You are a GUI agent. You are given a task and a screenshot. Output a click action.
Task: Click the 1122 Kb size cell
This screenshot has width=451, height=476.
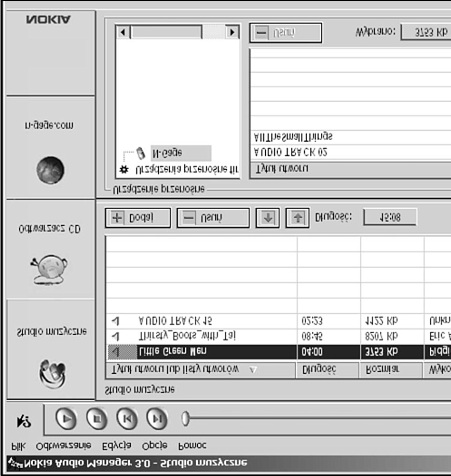(x=392, y=321)
